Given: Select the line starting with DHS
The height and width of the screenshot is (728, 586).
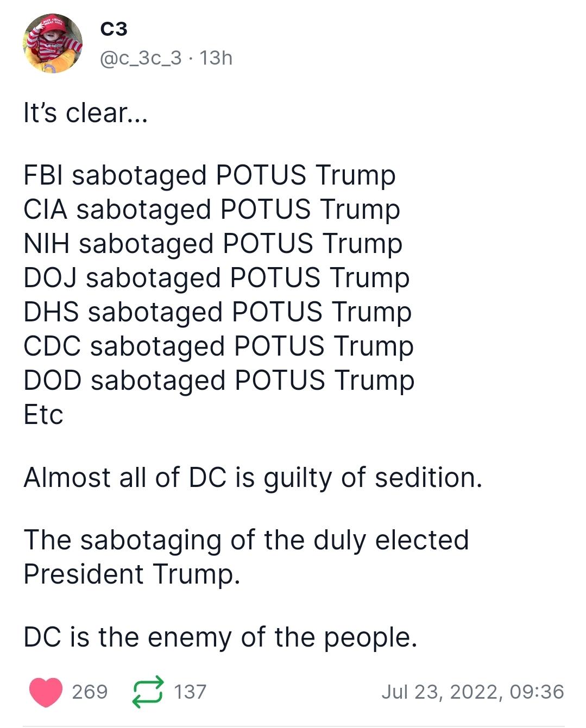Looking at the screenshot, I should pos(218,312).
